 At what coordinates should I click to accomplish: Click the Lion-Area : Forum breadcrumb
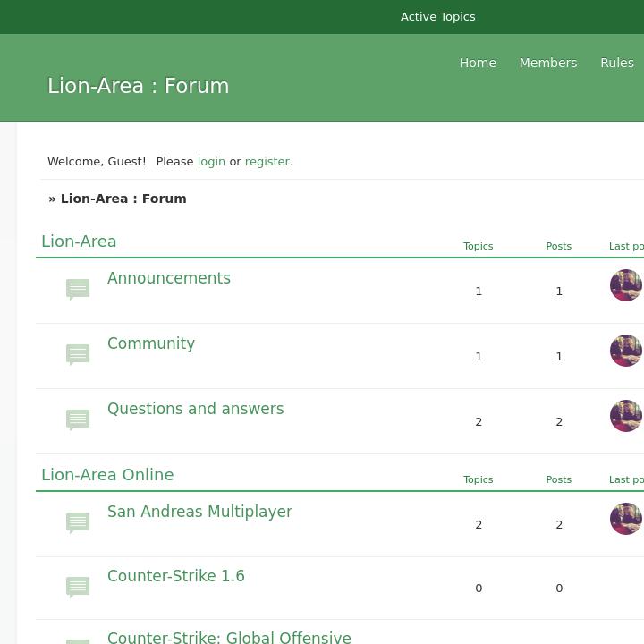coord(123,199)
